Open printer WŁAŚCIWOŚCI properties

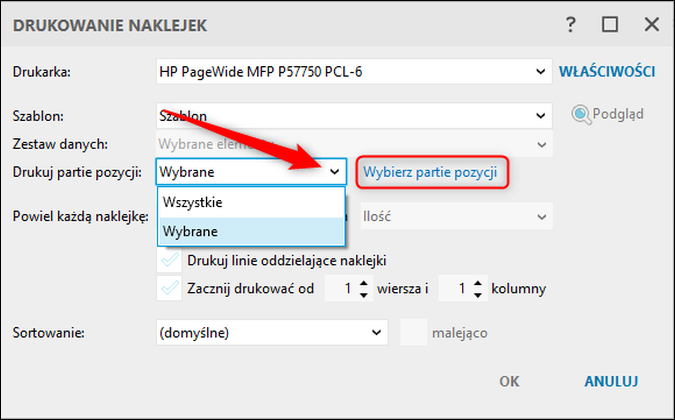pyautogui.click(x=607, y=71)
